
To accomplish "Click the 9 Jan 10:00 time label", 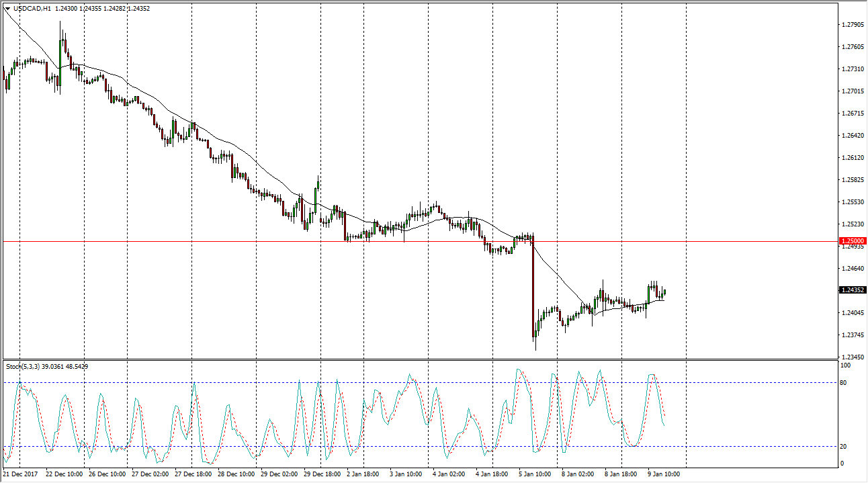I will pos(664,474).
